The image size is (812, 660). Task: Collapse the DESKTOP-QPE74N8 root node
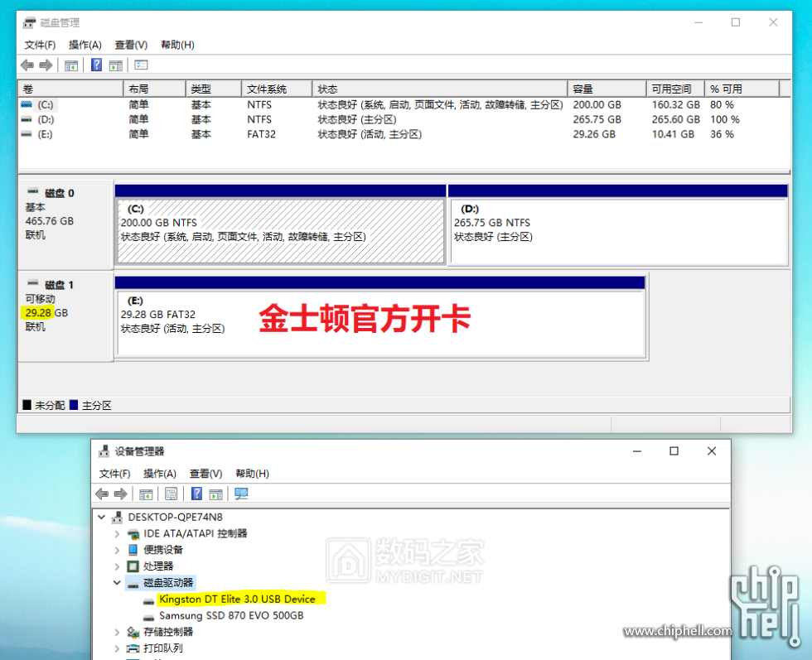[101, 517]
